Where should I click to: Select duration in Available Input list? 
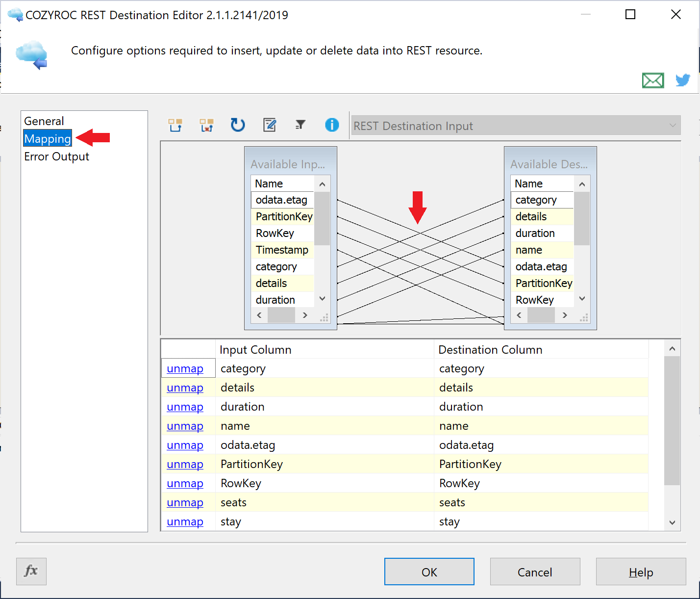[x=282, y=300]
